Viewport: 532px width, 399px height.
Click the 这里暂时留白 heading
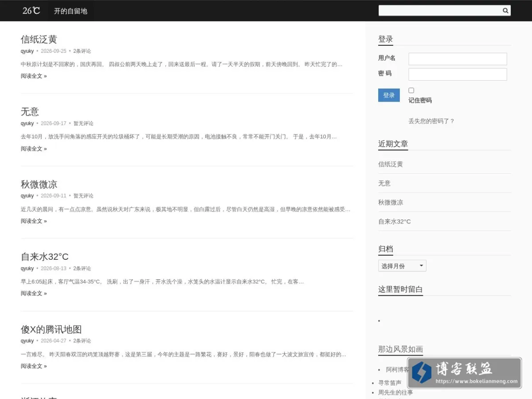pos(400,289)
